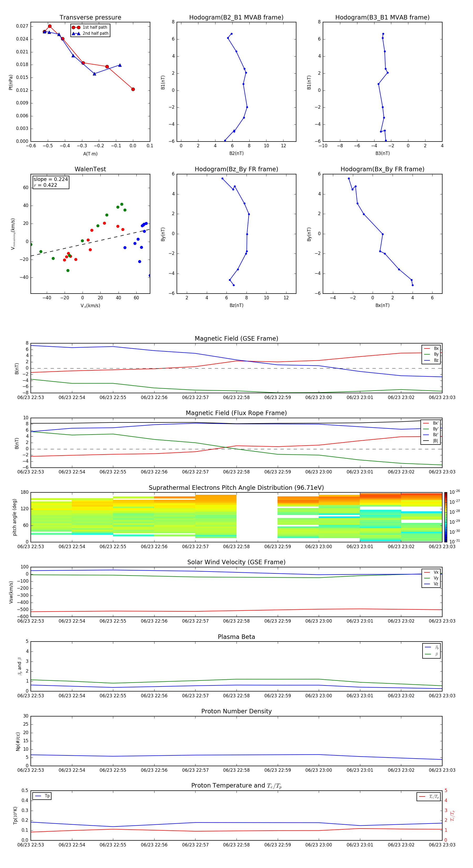Click "06/23 23:03" tick under Proton Temperature
The image size is (473, 868).
pos(442,845)
